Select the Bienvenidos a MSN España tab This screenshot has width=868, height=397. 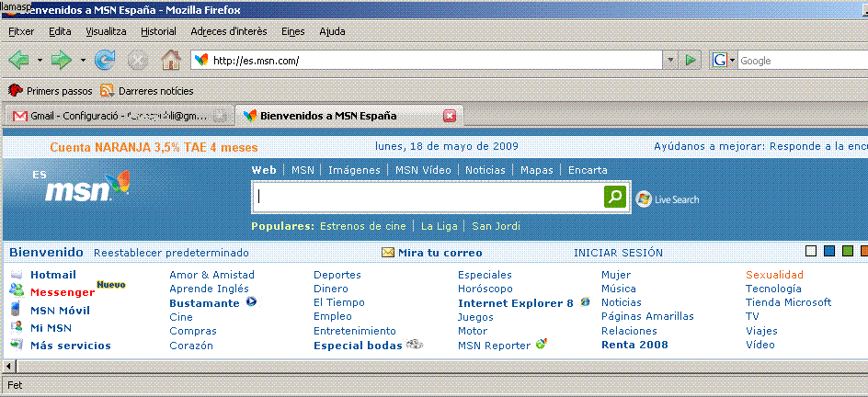[348, 116]
